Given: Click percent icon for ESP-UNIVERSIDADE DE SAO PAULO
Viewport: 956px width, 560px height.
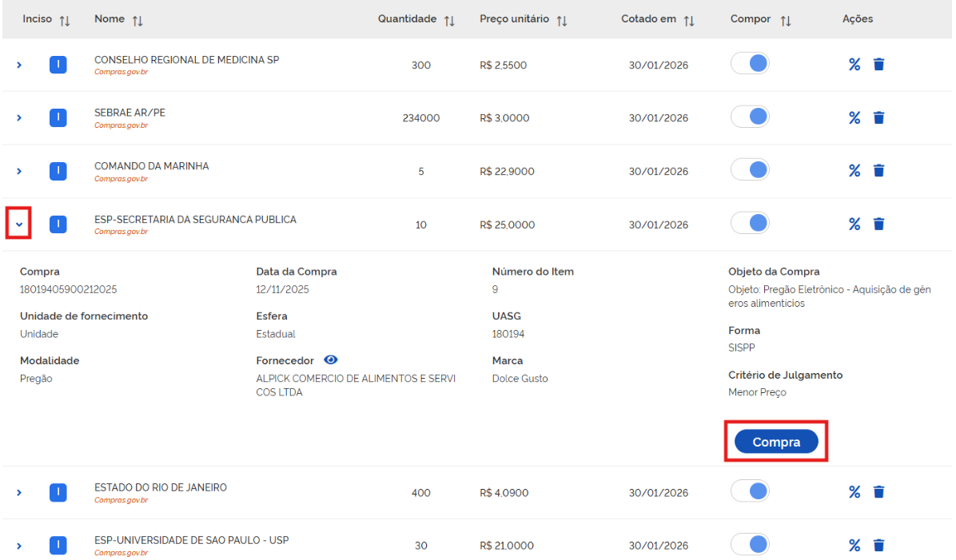Looking at the screenshot, I should click(854, 546).
